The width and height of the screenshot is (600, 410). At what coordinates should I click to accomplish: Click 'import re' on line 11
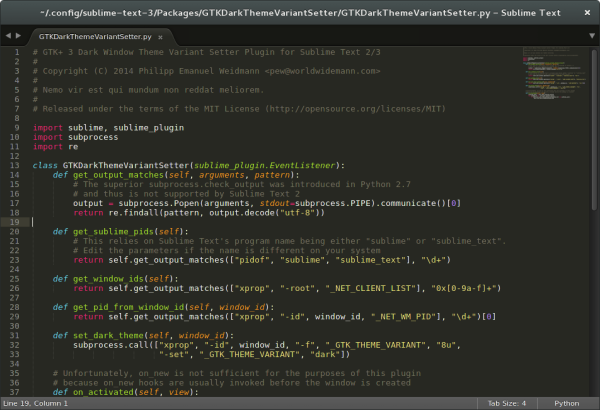(x=55, y=147)
